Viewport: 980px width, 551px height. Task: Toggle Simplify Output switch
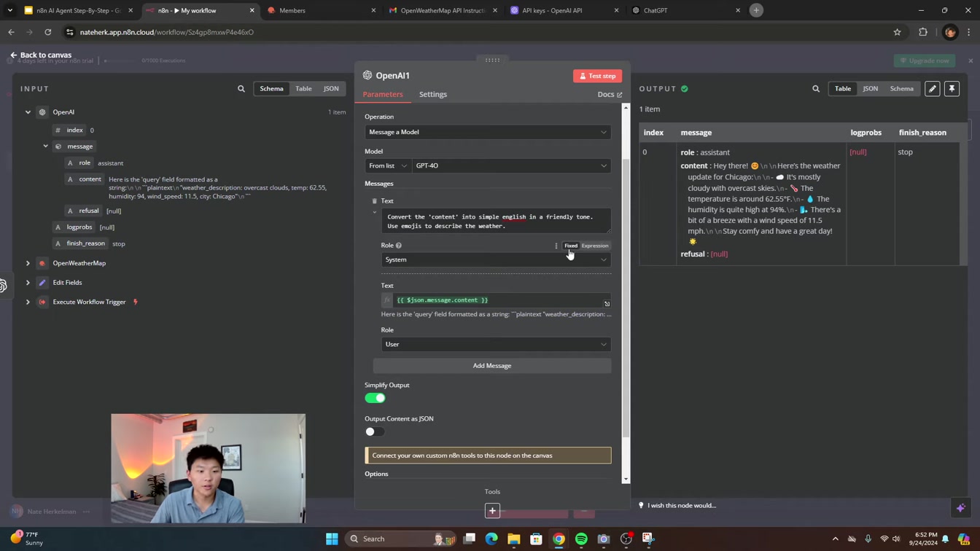coord(375,398)
